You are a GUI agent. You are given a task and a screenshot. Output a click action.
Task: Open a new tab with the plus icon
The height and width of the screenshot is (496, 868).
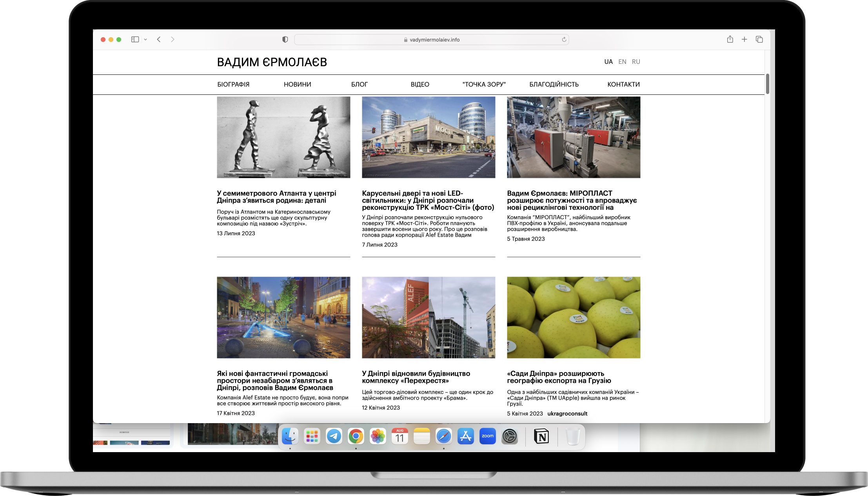(x=744, y=39)
